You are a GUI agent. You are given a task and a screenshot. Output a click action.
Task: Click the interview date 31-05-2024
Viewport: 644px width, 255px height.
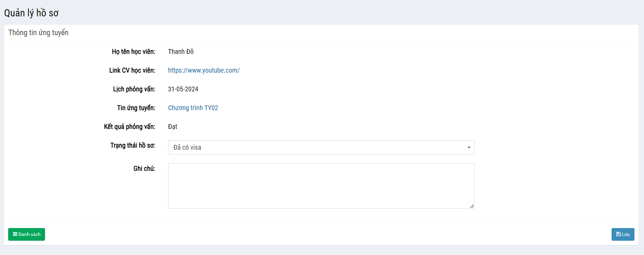click(183, 89)
